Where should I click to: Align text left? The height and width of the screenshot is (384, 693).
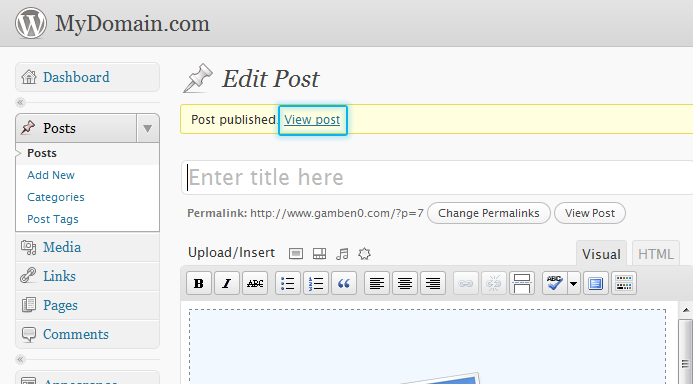tap(377, 283)
